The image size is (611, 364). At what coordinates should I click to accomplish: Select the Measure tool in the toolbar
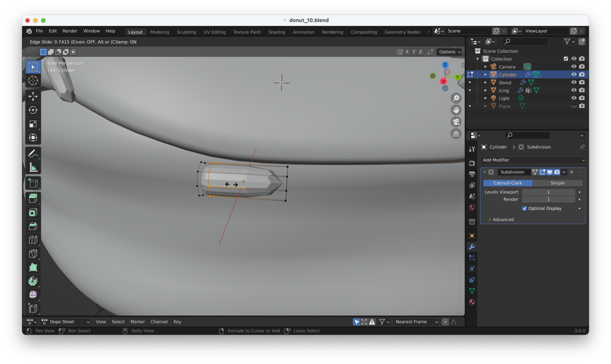pos(33,167)
